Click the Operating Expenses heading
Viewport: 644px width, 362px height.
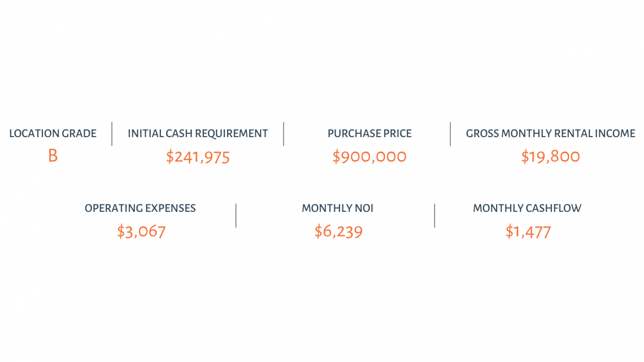(140, 208)
